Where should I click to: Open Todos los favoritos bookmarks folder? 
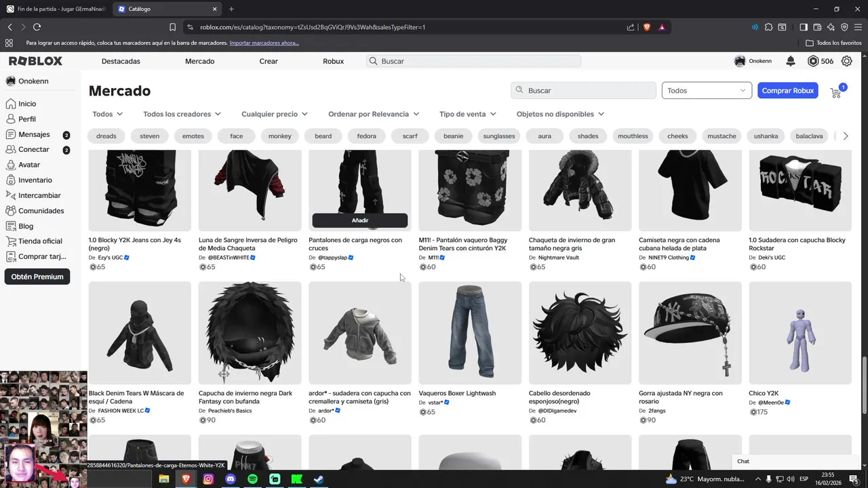(x=833, y=43)
